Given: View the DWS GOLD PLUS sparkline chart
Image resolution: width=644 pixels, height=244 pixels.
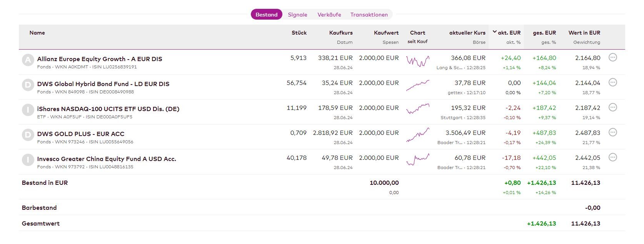Looking at the screenshot, I should [x=418, y=135].
